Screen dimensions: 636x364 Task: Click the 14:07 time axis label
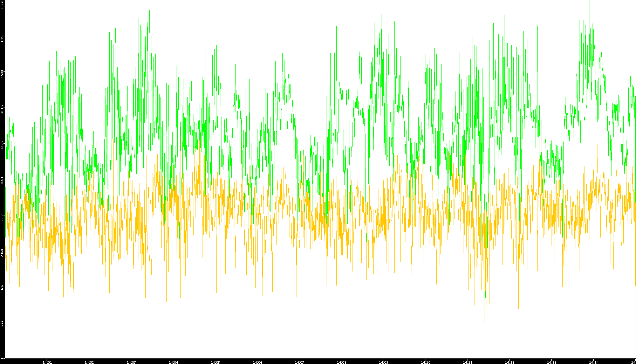pyautogui.click(x=299, y=362)
